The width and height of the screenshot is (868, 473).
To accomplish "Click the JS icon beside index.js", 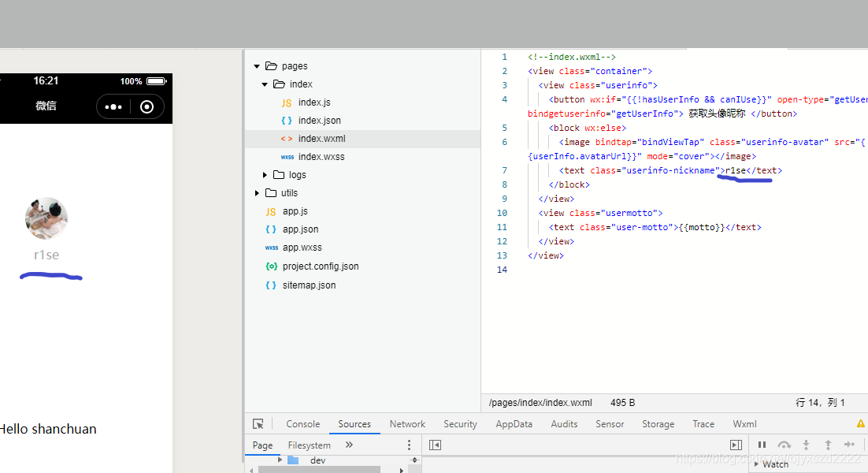I will (x=286, y=103).
